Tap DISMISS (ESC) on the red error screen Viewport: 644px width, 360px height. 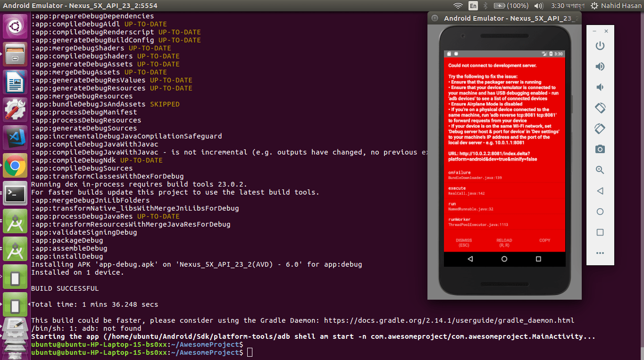coord(464,243)
